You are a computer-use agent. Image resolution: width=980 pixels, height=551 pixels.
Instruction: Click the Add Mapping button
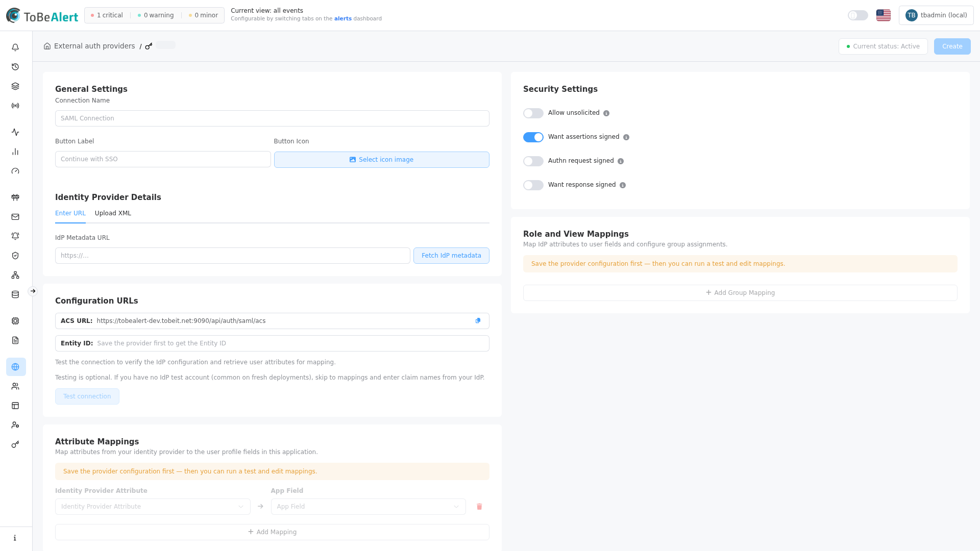click(272, 532)
